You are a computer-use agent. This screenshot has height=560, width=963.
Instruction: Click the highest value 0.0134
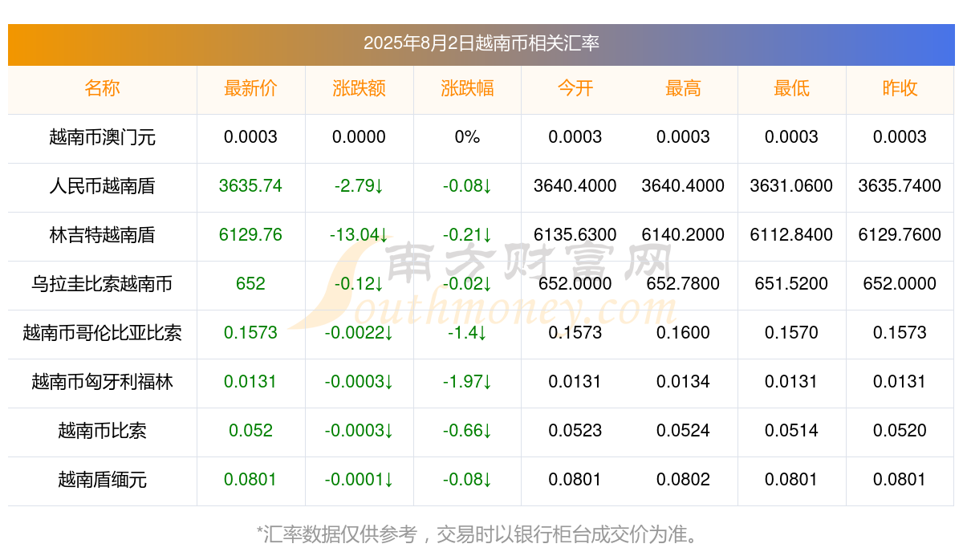point(683,382)
